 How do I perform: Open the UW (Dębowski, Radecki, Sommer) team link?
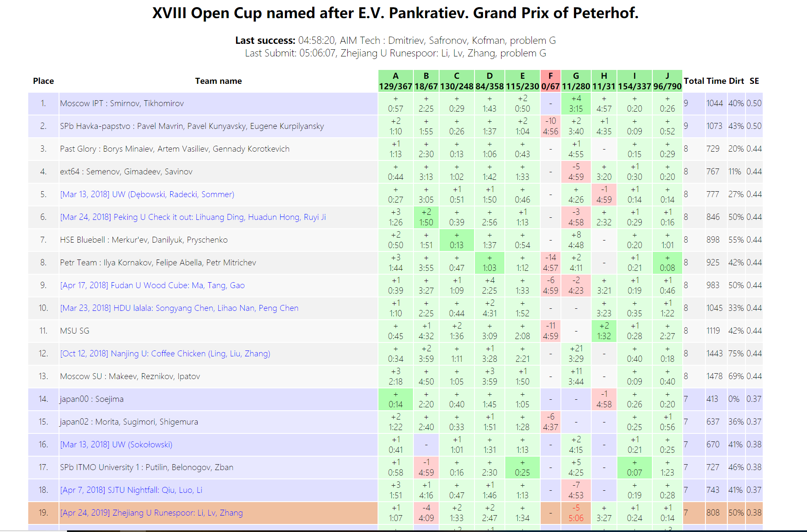pos(147,194)
